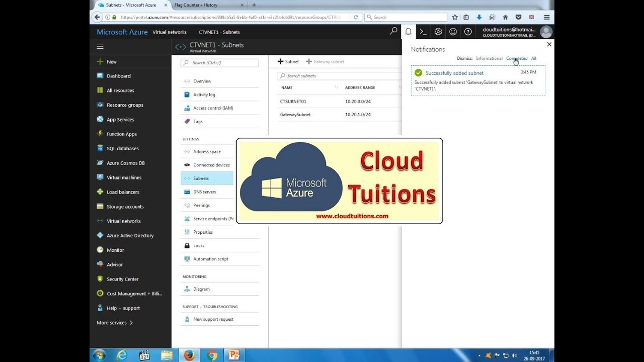
Task: Select the Subnets setting
Action: tap(207, 178)
